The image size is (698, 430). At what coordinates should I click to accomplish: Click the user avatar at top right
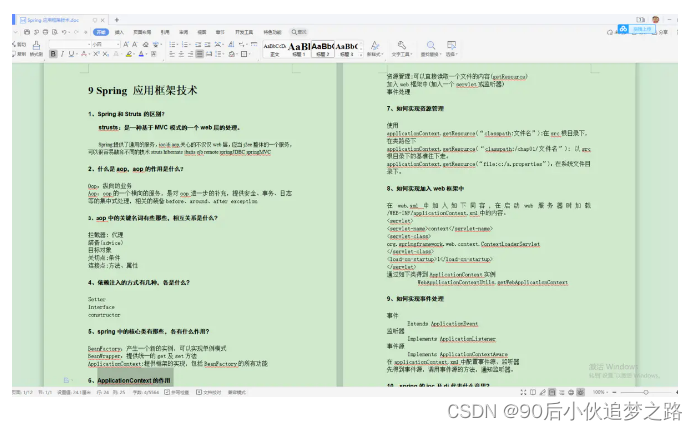coord(655,20)
